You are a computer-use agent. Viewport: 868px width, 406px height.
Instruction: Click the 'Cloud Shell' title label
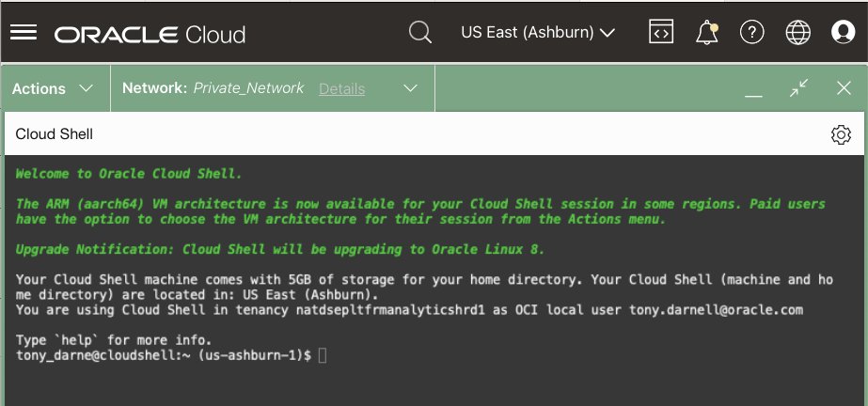[55, 133]
